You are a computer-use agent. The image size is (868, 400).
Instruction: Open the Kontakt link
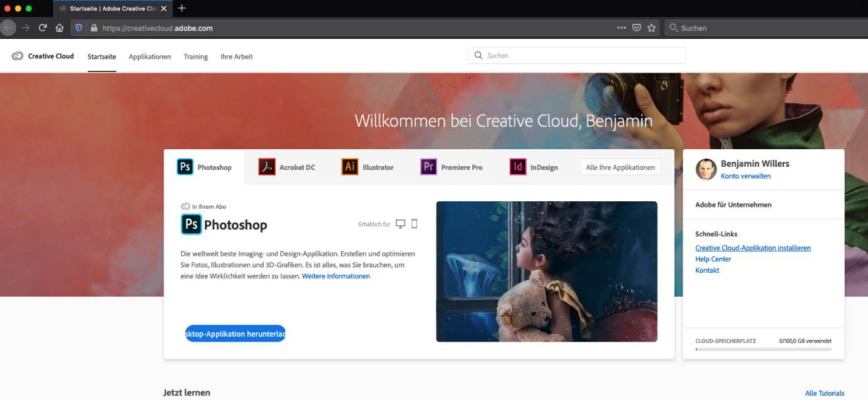tap(707, 270)
